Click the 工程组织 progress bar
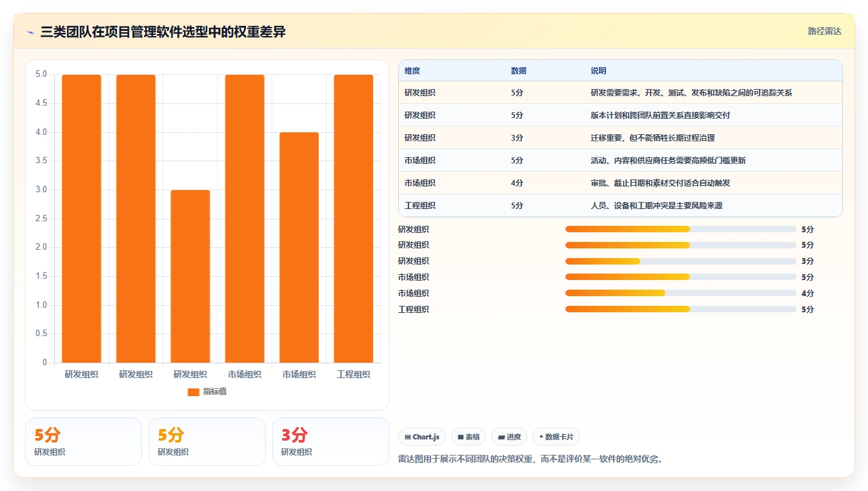Viewport: 868px width, 491px height. click(681, 309)
